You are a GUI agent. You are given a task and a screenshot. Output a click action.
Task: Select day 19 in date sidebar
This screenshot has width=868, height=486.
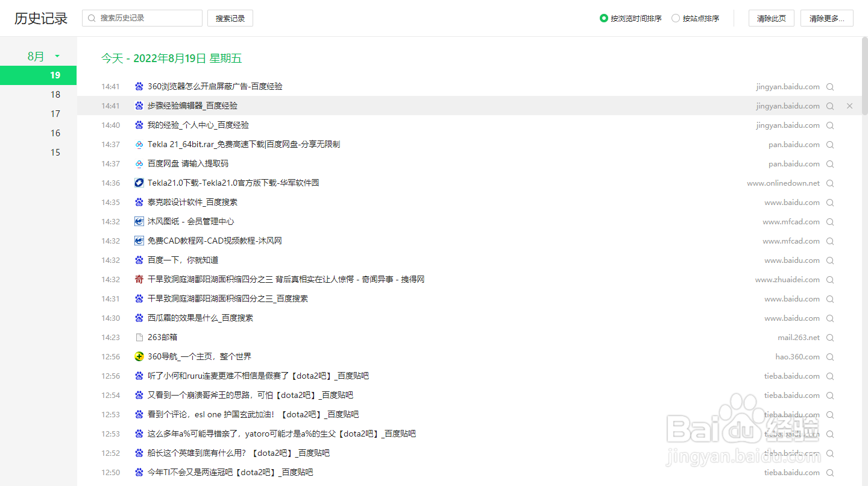click(x=39, y=75)
